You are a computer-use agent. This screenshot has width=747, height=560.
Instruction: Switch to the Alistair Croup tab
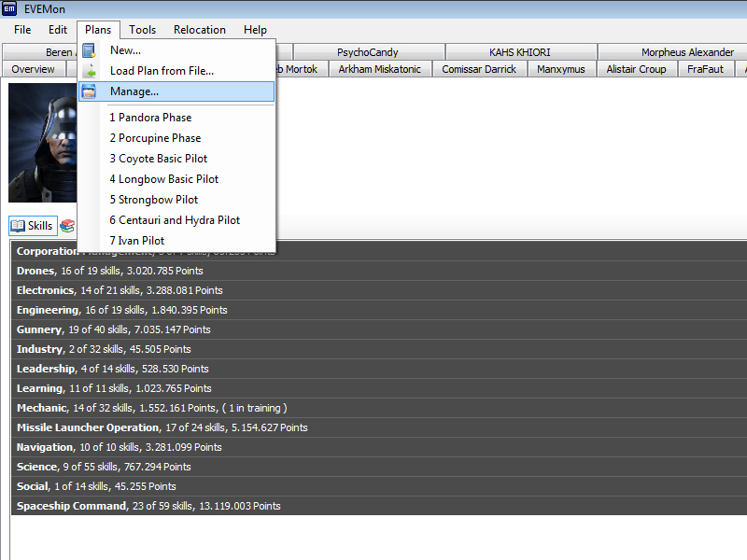click(637, 69)
